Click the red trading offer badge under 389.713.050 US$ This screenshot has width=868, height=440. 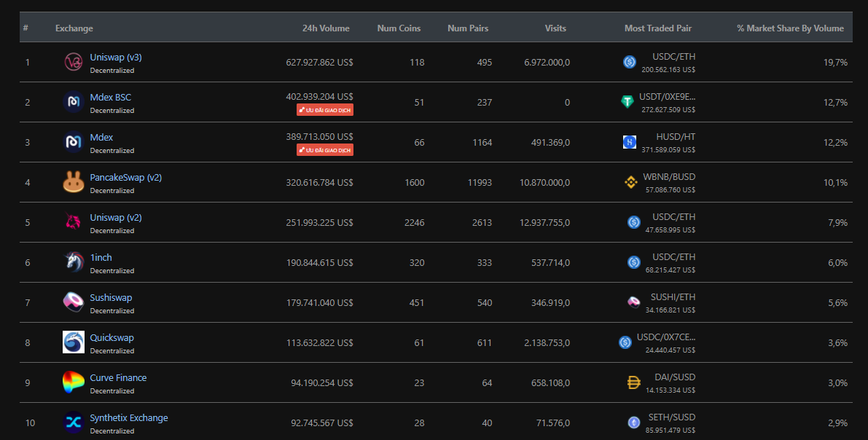[x=325, y=150]
